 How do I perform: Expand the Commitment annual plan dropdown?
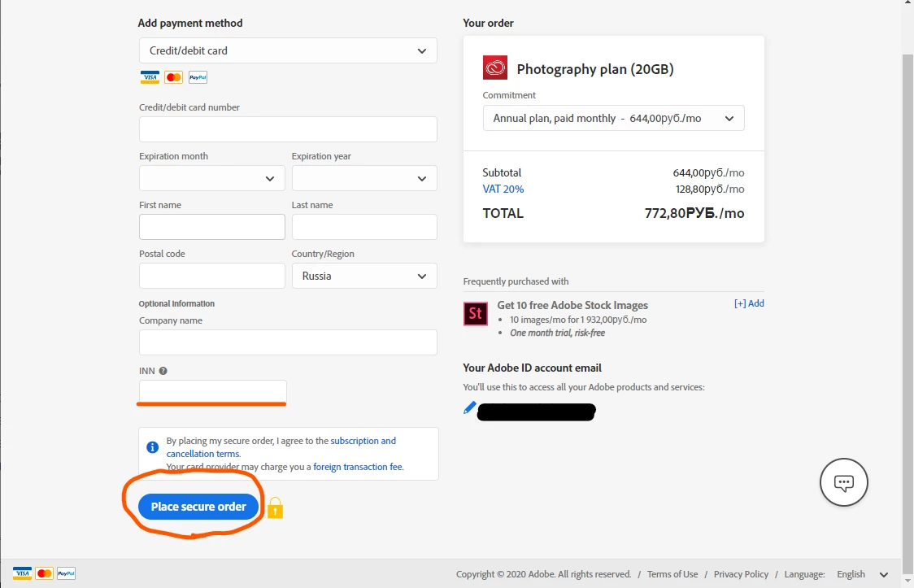tap(613, 118)
